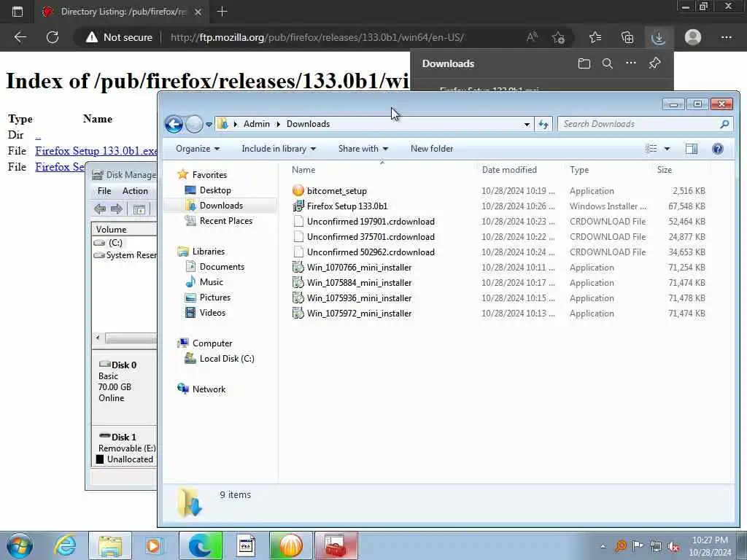
Task: Open Edge Collections icon
Action: pyautogui.click(x=627, y=37)
